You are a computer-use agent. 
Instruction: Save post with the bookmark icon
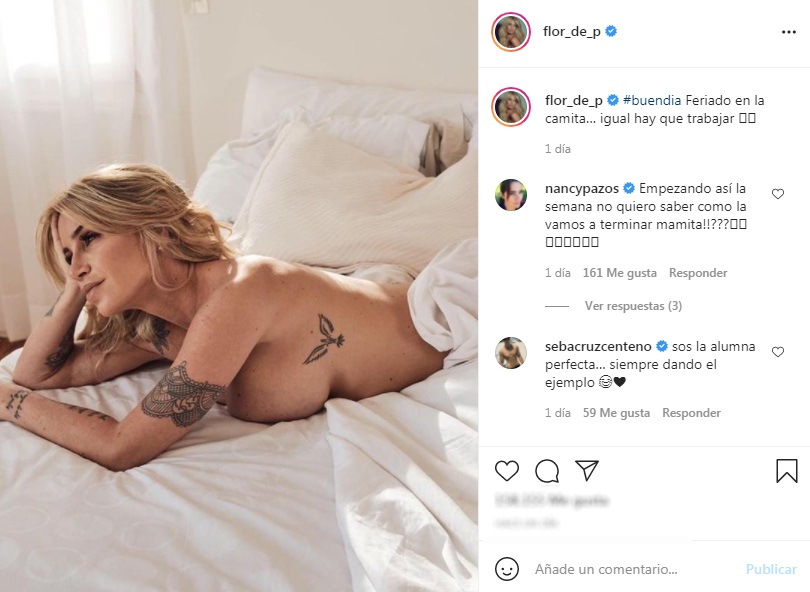pos(787,471)
